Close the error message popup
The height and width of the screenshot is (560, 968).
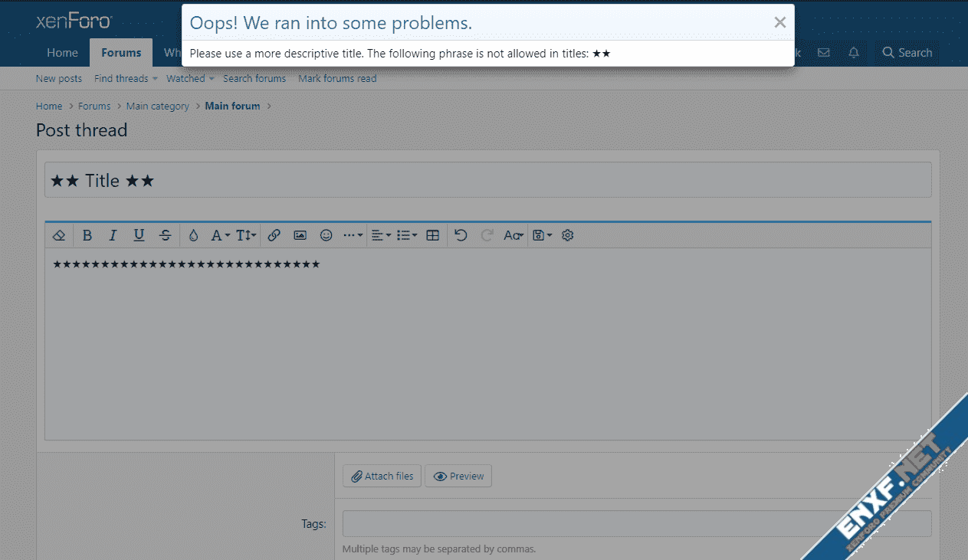click(779, 22)
